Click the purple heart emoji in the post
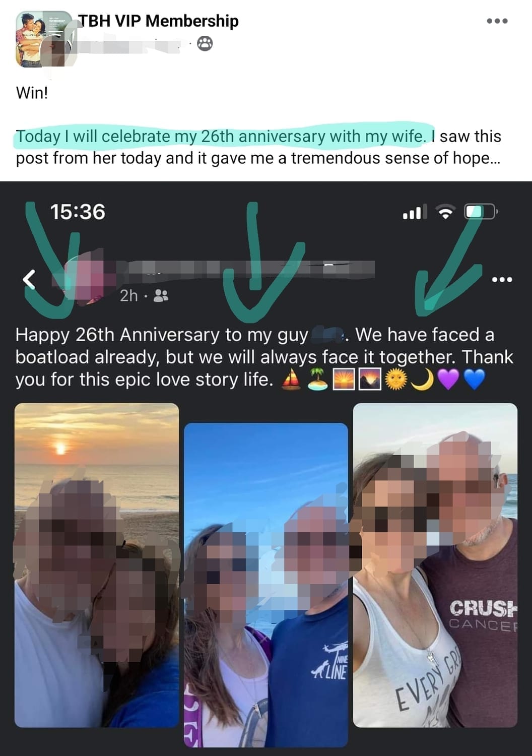532x756 pixels. coord(448,380)
